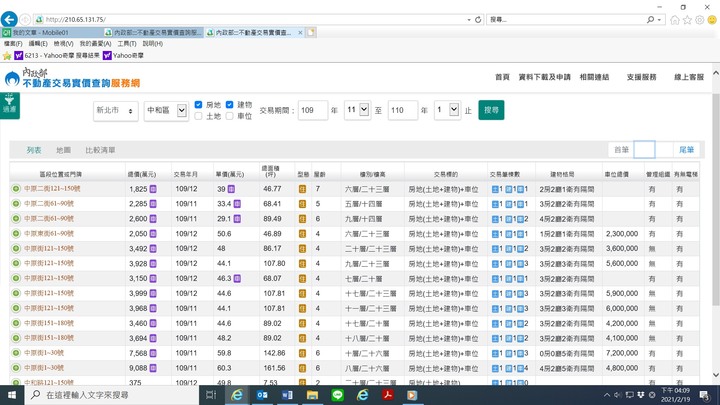Click purple icon beside unit price 46.3

click(x=237, y=278)
